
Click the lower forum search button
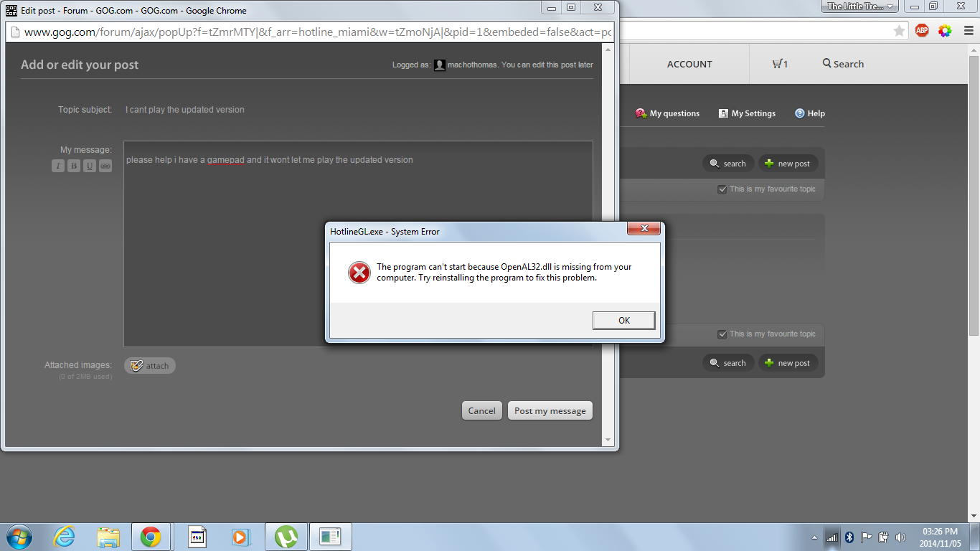click(728, 363)
